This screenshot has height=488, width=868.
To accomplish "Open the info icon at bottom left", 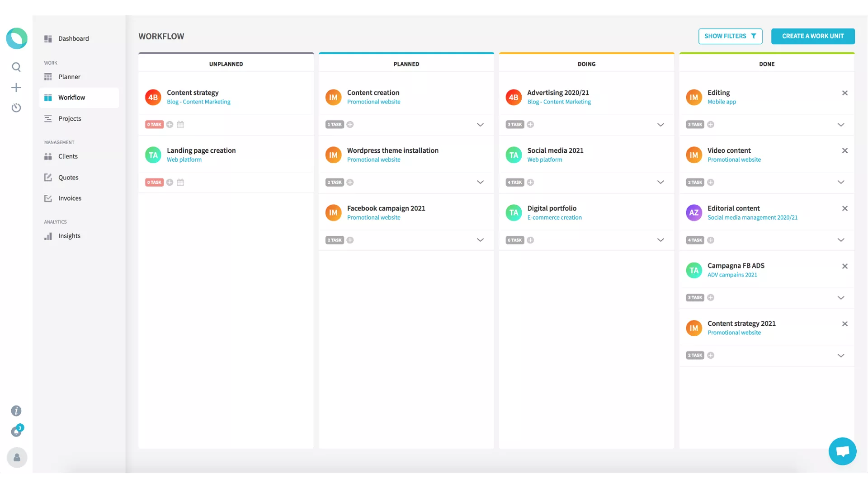I will [16, 411].
